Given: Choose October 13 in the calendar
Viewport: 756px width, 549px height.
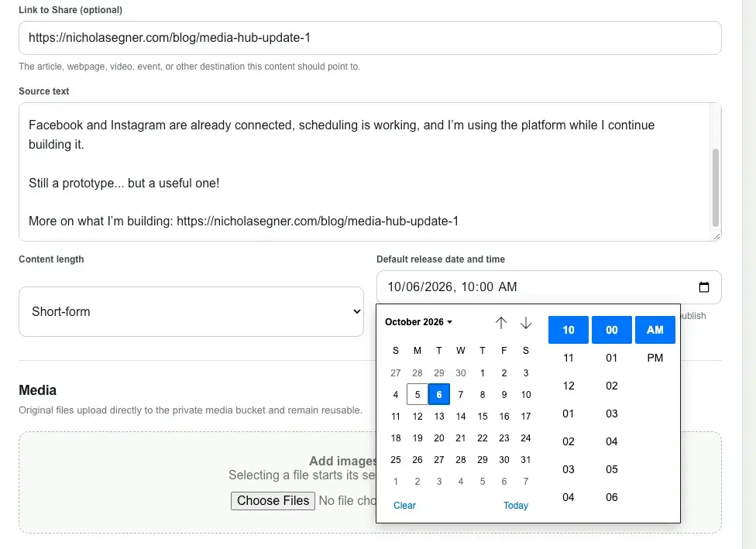Looking at the screenshot, I should tap(439, 417).
